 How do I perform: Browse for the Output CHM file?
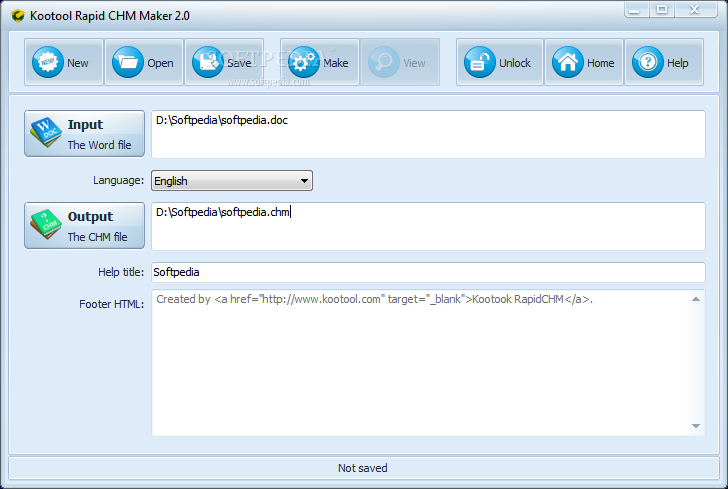point(84,226)
